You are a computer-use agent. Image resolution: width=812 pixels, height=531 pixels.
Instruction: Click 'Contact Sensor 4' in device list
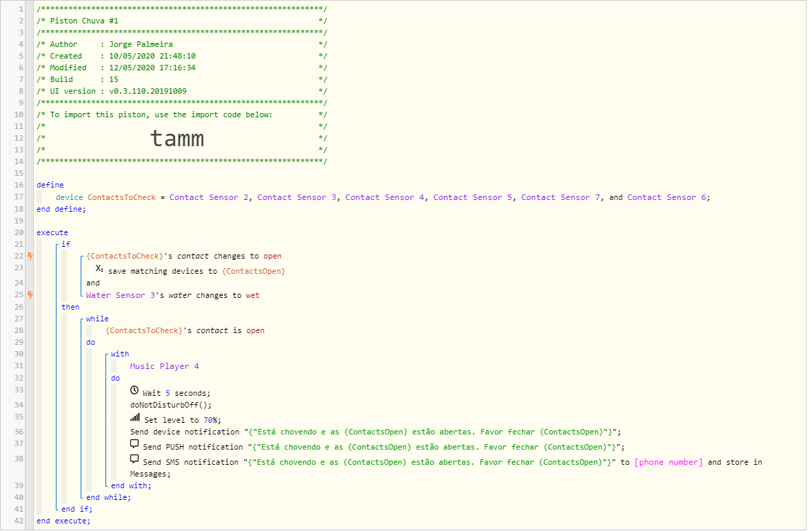(x=385, y=197)
